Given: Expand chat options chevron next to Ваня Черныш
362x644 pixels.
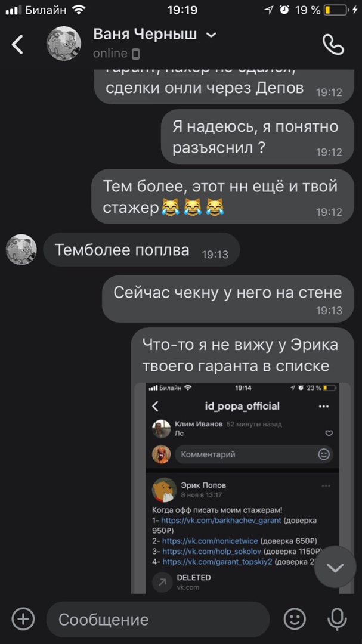Looking at the screenshot, I should (211, 35).
